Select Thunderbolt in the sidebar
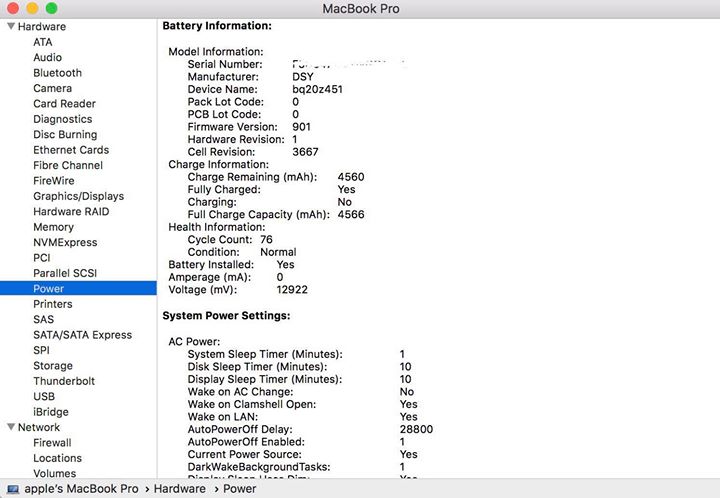This screenshot has width=720, height=498. point(64,381)
